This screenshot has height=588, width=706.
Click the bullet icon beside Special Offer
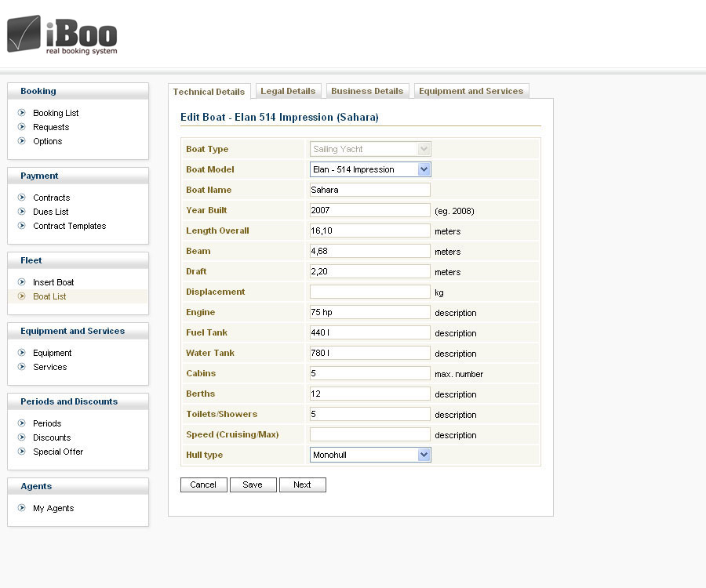[22, 452]
